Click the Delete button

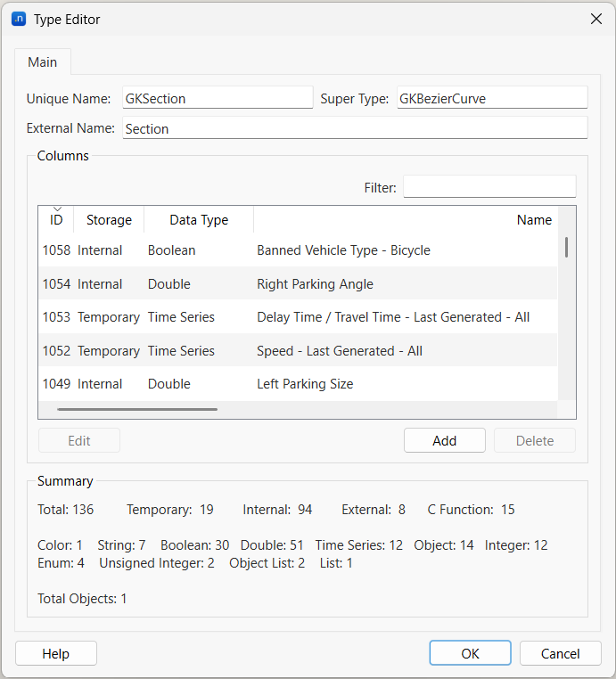point(535,440)
